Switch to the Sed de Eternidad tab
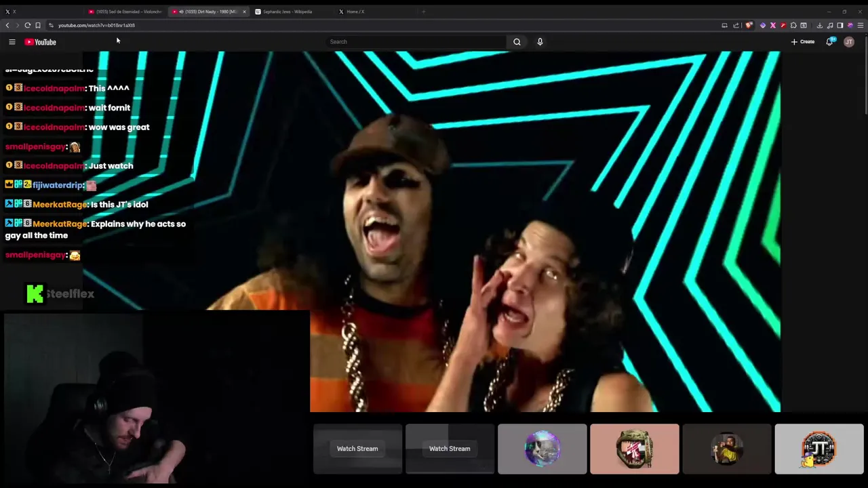This screenshot has width=868, height=488. [125, 12]
